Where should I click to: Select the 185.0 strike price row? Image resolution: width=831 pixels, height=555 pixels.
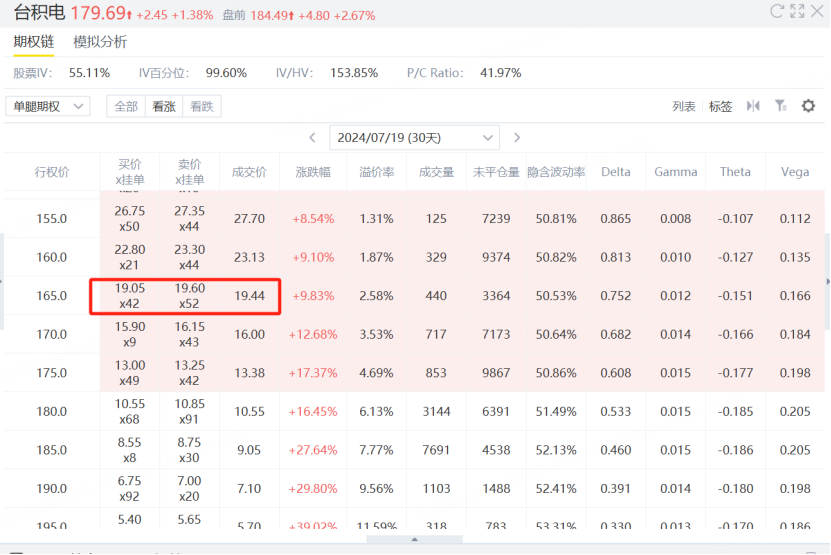coord(414,450)
